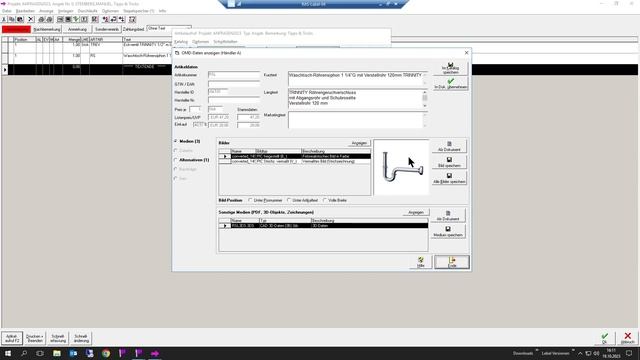This screenshot has width=640, height=360.
Task: Open the Bearbeiten menu
Action: (x=25, y=11)
